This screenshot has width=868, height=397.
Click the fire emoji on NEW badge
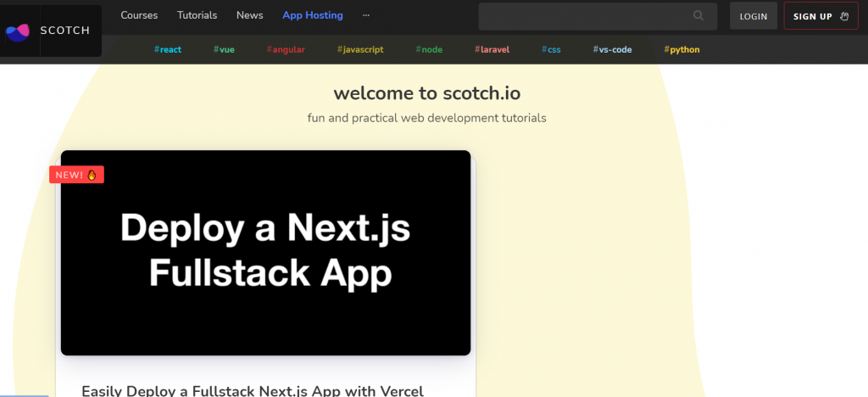pyautogui.click(x=92, y=175)
